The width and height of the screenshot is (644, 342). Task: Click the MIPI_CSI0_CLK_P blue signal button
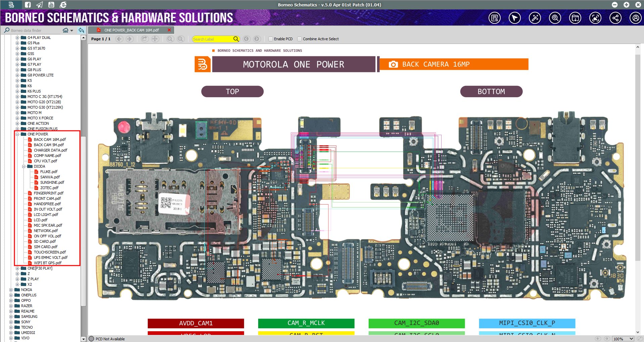(527, 323)
